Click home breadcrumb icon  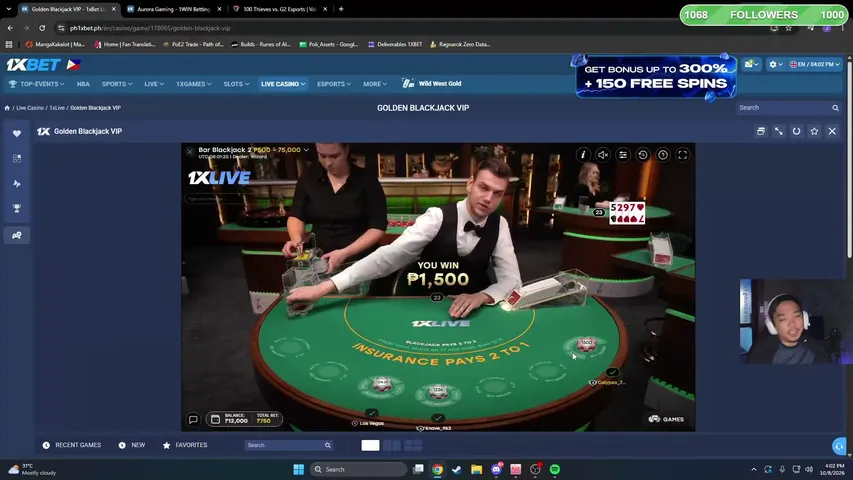coord(7,108)
